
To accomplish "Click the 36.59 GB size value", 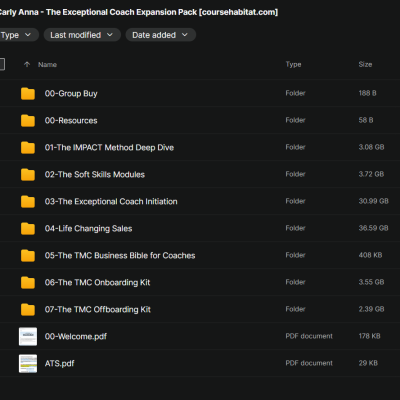I will pyautogui.click(x=373, y=228).
